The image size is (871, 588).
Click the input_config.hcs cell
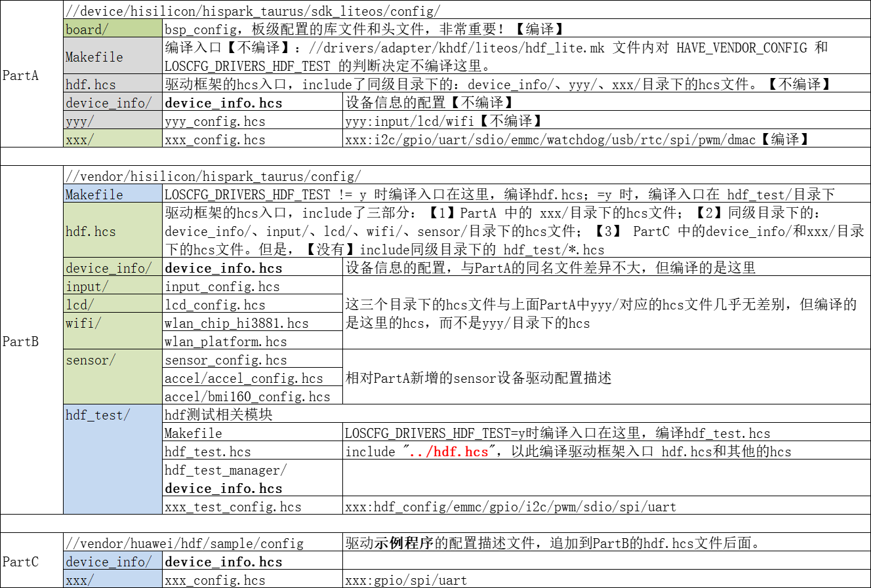[253, 285]
